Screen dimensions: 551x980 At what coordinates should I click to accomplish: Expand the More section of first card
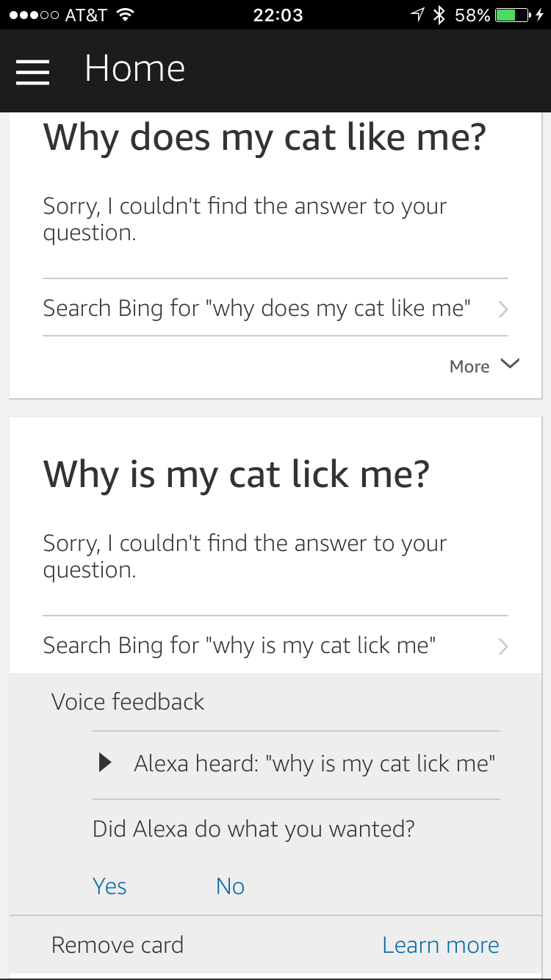coord(483,366)
